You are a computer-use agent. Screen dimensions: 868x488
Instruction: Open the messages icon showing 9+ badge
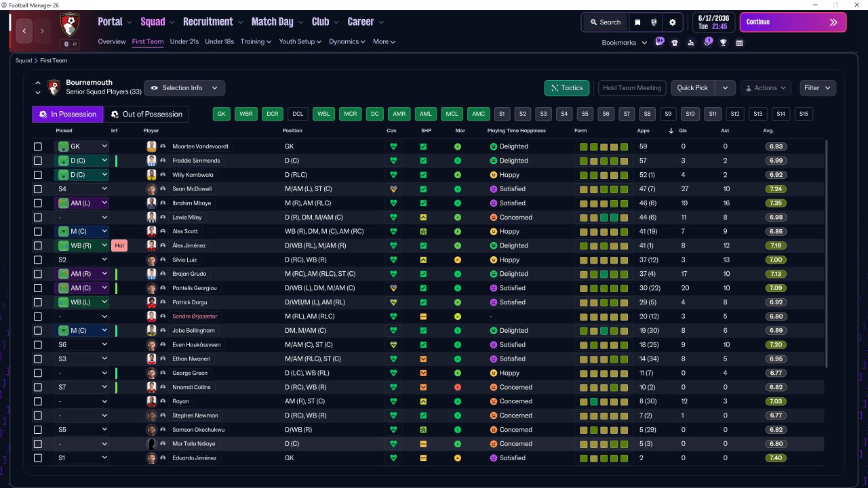tap(659, 42)
